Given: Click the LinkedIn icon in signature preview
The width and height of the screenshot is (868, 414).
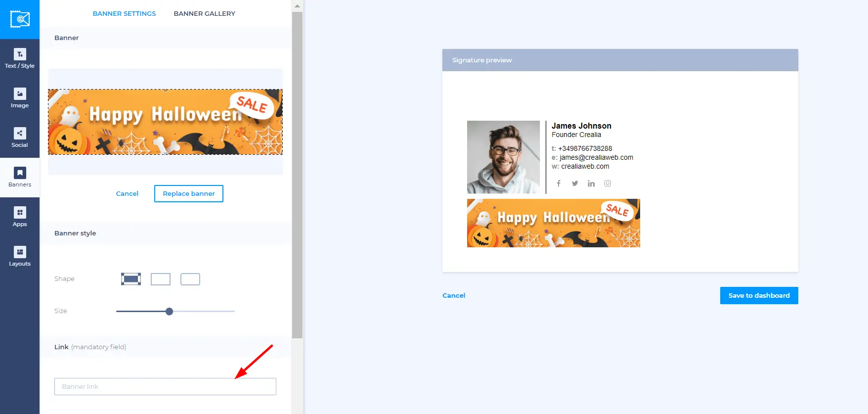Looking at the screenshot, I should click(x=591, y=184).
